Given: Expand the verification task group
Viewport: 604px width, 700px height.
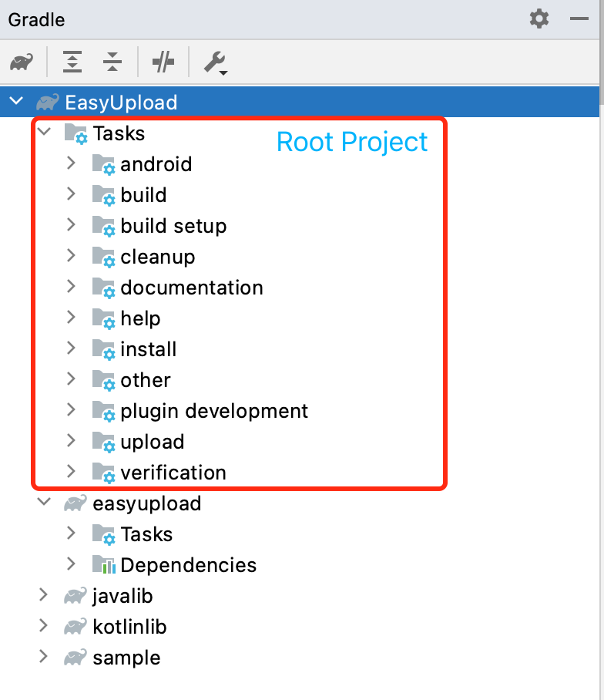Looking at the screenshot, I should coord(71,471).
